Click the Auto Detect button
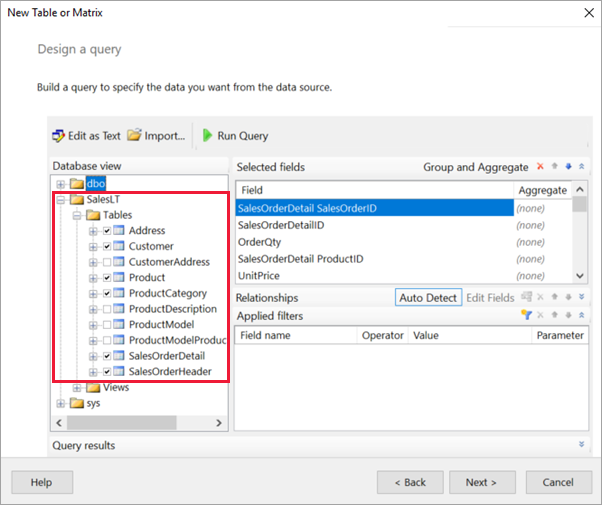This screenshot has width=602, height=505. click(x=428, y=298)
